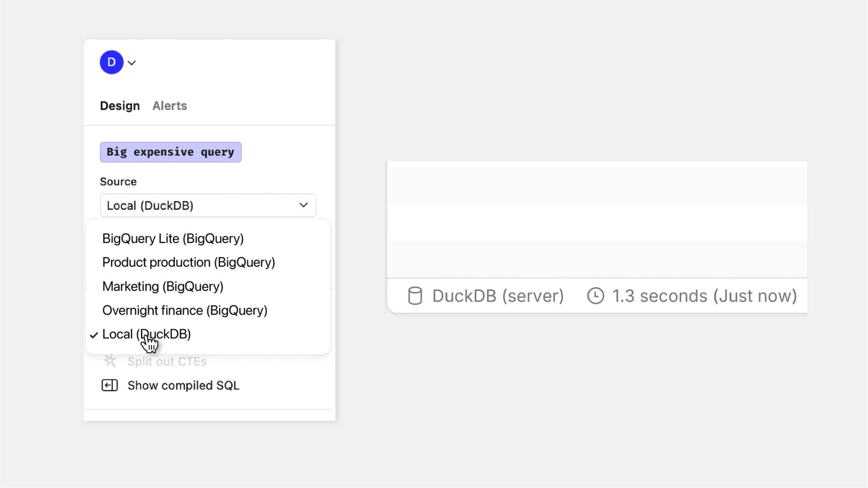Viewport: 868px width, 488px height.
Task: Click the Split out CTEs action
Action: 167,362
